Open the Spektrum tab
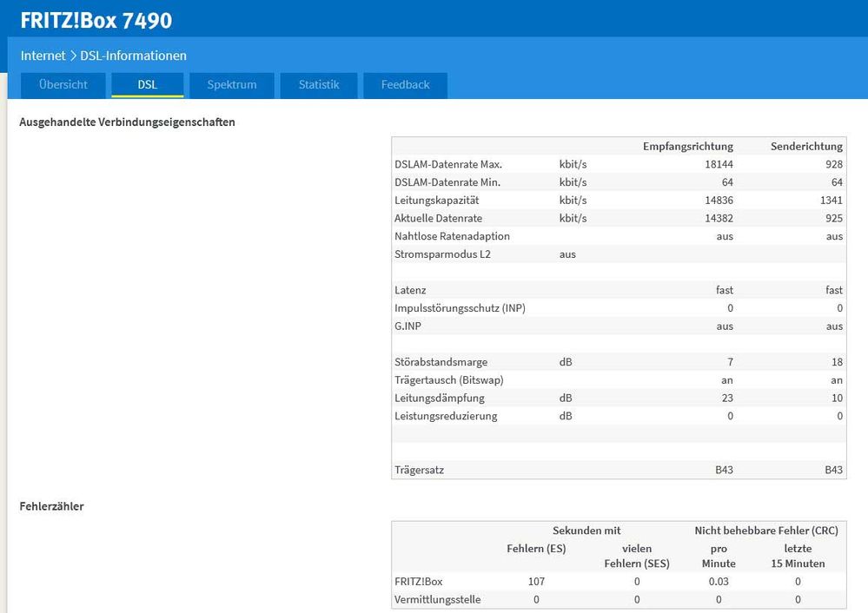Screen dimensions: 868x613 232,85
